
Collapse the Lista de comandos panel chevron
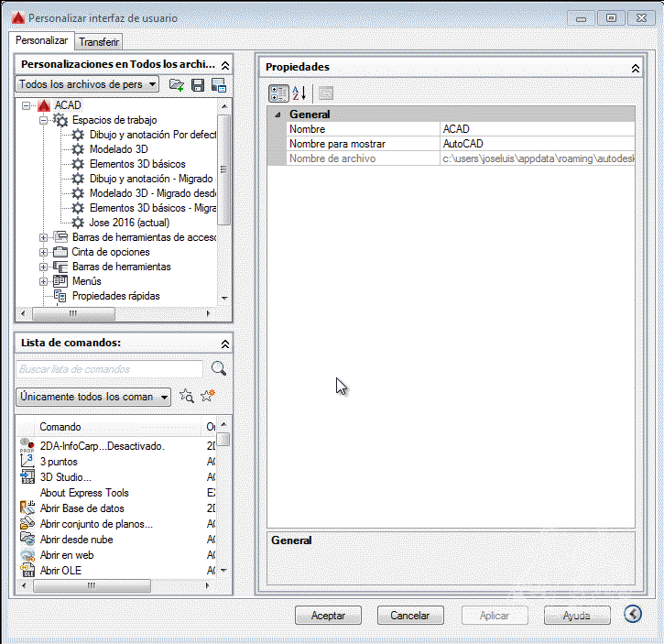(225, 344)
